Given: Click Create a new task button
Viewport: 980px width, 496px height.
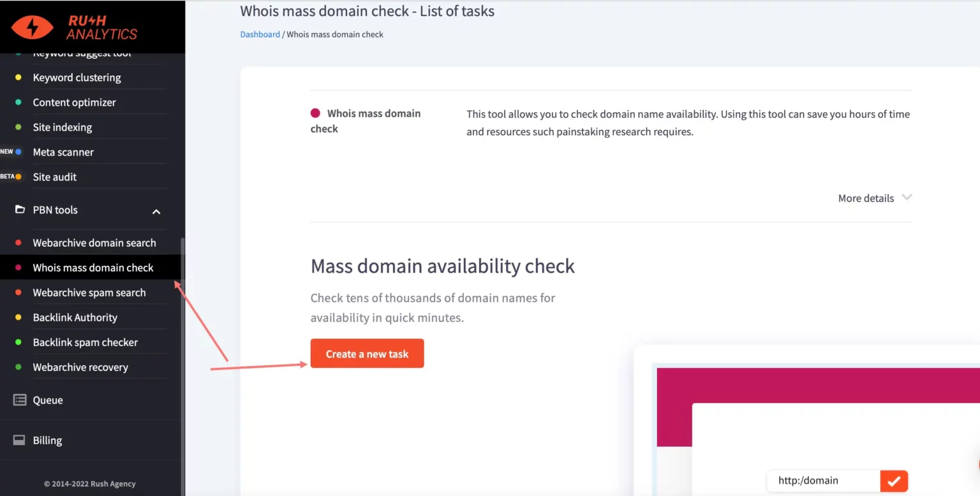Looking at the screenshot, I should (367, 353).
